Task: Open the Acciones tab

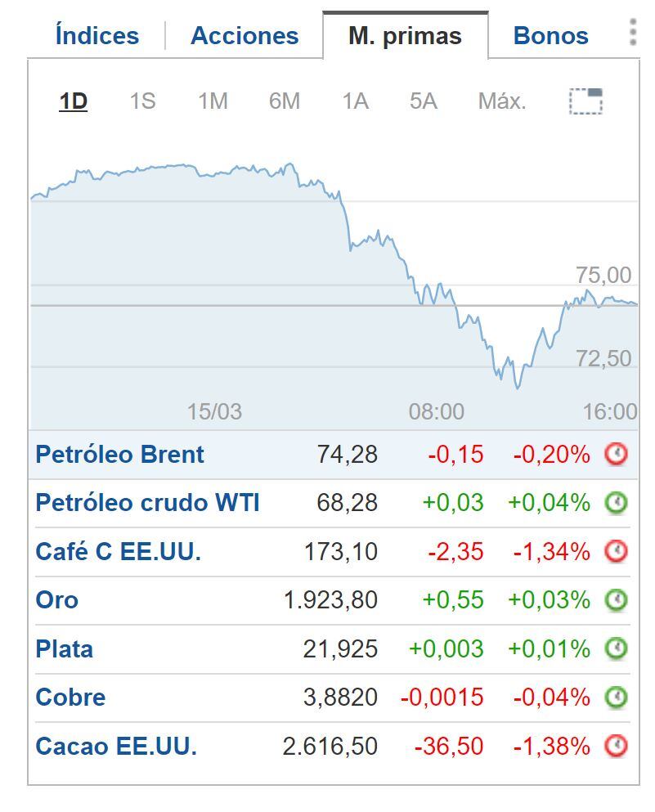Action: 244,34
